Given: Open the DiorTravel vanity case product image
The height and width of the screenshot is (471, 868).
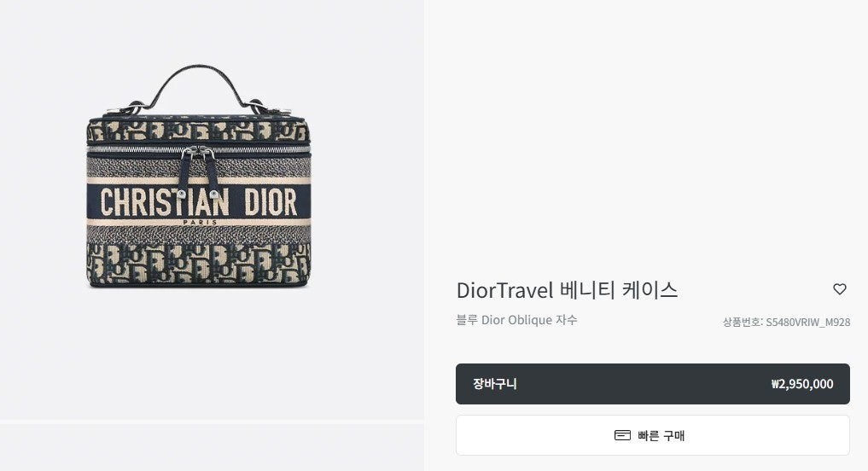Looking at the screenshot, I should click(x=198, y=177).
